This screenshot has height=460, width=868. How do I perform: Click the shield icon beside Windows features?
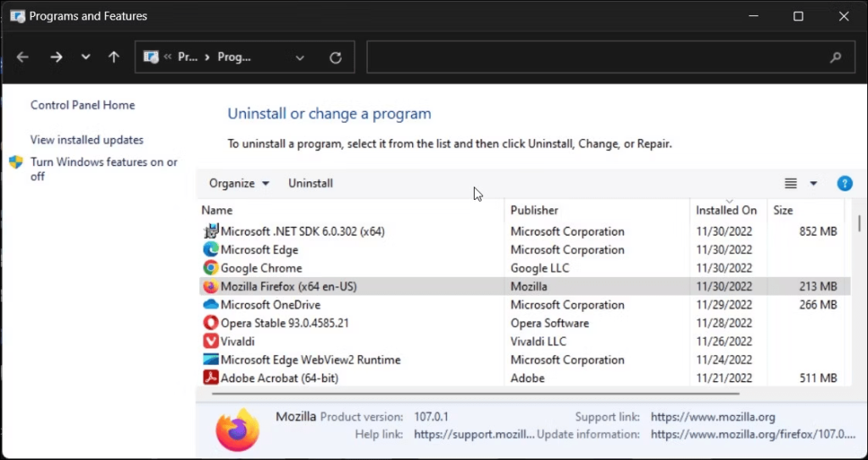pyautogui.click(x=16, y=162)
